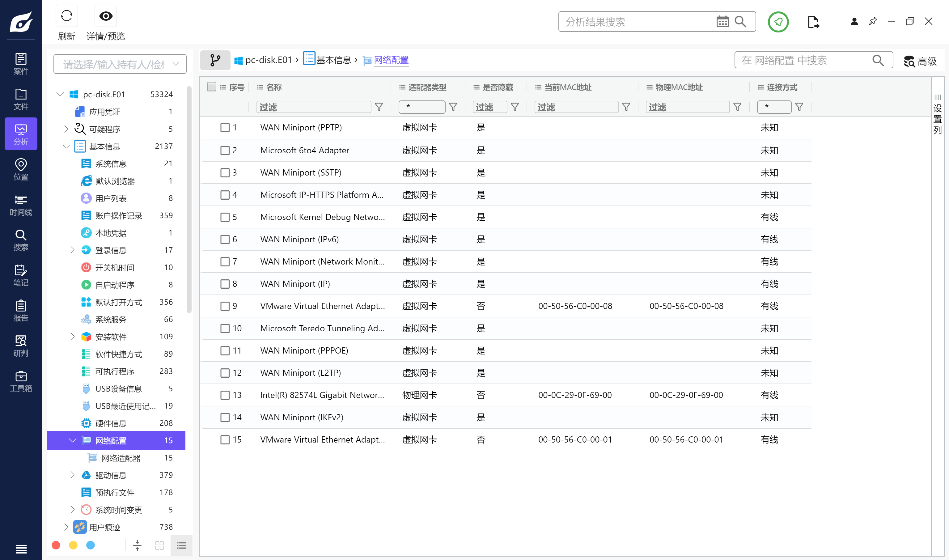The height and width of the screenshot is (560, 949).
Task: Open the 研判 sidebar section
Action: (21, 346)
